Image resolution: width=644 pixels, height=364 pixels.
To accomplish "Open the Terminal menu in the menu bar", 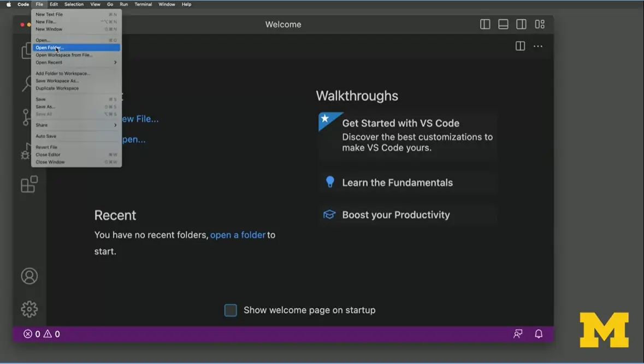I will (143, 4).
